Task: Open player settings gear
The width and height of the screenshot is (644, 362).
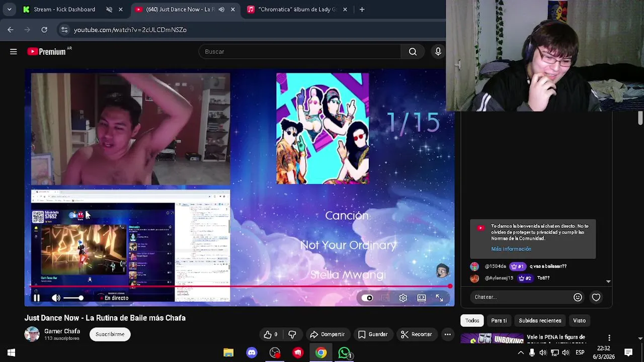Action: pyautogui.click(x=403, y=298)
